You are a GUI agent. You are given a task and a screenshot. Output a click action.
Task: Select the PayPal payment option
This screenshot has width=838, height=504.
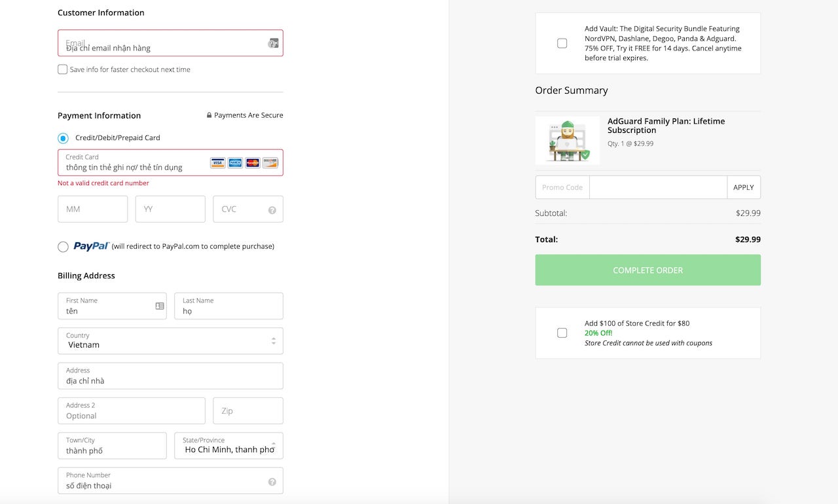(63, 247)
